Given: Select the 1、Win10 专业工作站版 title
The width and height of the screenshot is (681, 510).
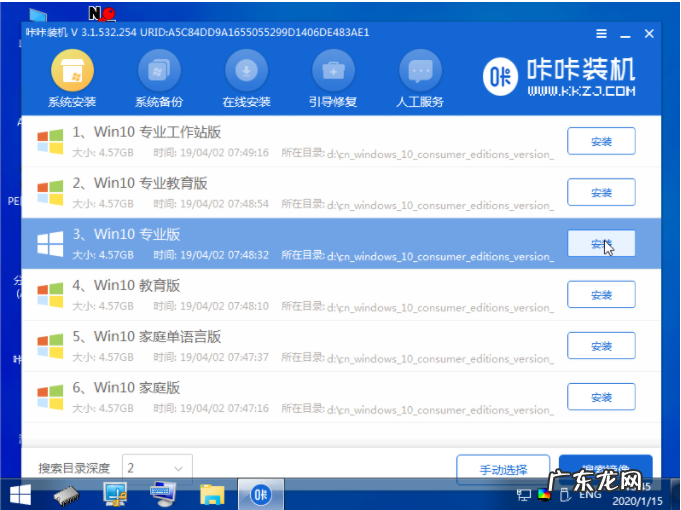Looking at the screenshot, I should click(147, 132).
